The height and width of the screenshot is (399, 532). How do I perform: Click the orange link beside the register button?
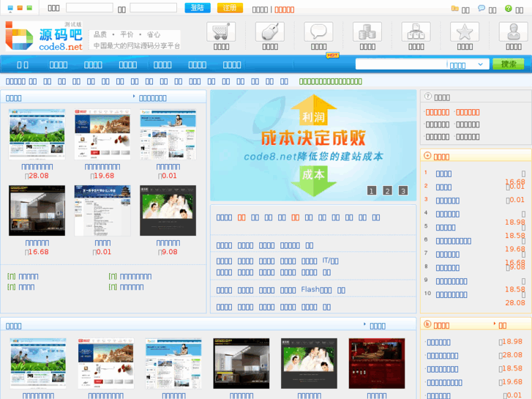[x=285, y=10]
